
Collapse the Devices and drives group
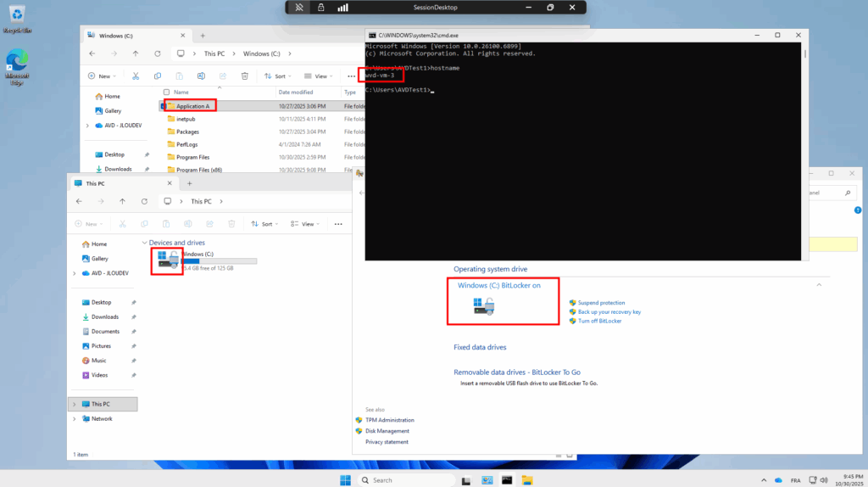click(x=144, y=243)
